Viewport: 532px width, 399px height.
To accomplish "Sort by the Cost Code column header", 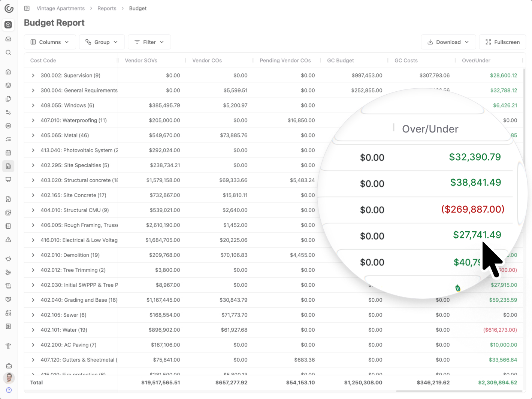I will tap(43, 60).
